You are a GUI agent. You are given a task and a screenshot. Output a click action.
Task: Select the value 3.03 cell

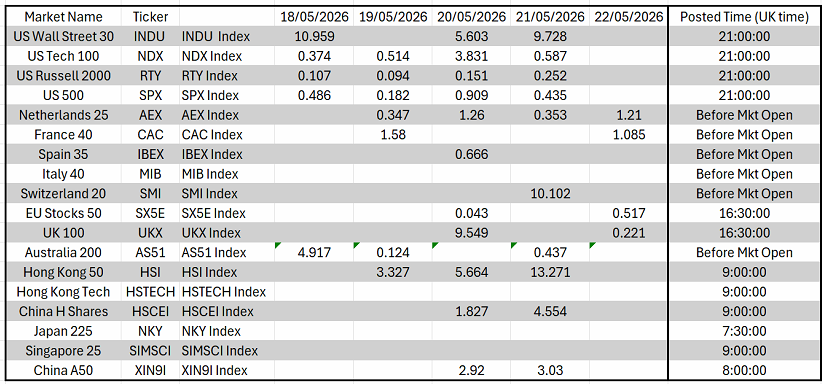(x=550, y=370)
